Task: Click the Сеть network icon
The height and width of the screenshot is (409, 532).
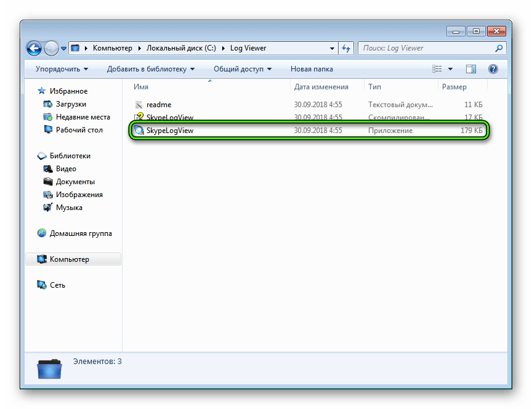Action: [42, 285]
